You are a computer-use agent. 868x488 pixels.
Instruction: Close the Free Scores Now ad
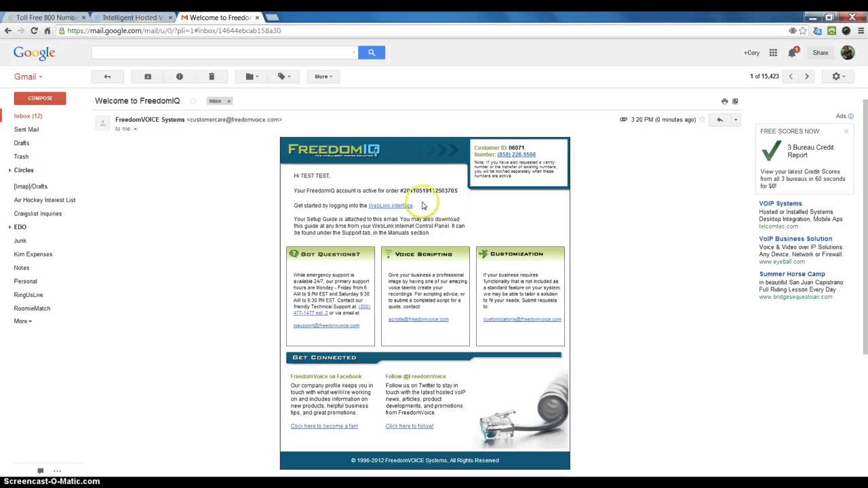tap(846, 131)
